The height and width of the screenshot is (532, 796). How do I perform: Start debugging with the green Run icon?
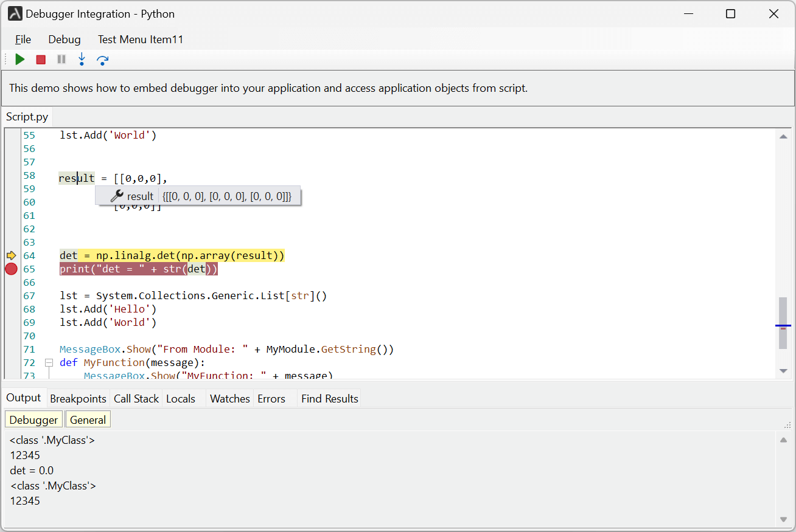tap(20, 59)
